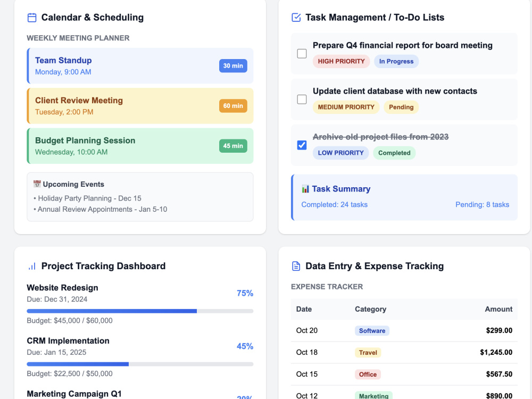Open the Team Standup meeting card
The image size is (532, 399).
tap(140, 66)
